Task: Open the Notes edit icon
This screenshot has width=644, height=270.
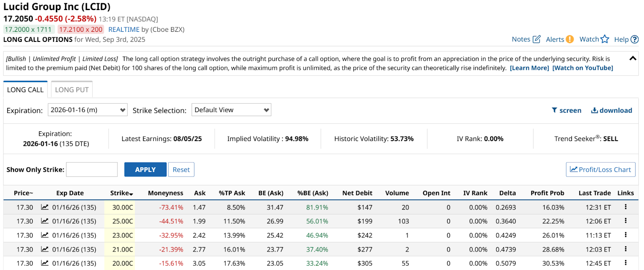Action: pos(537,39)
